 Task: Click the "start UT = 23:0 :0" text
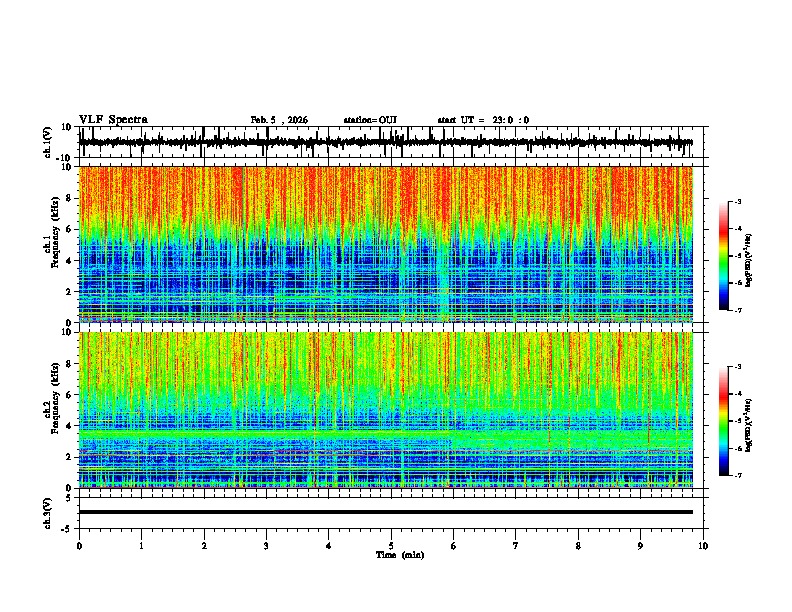pos(483,120)
